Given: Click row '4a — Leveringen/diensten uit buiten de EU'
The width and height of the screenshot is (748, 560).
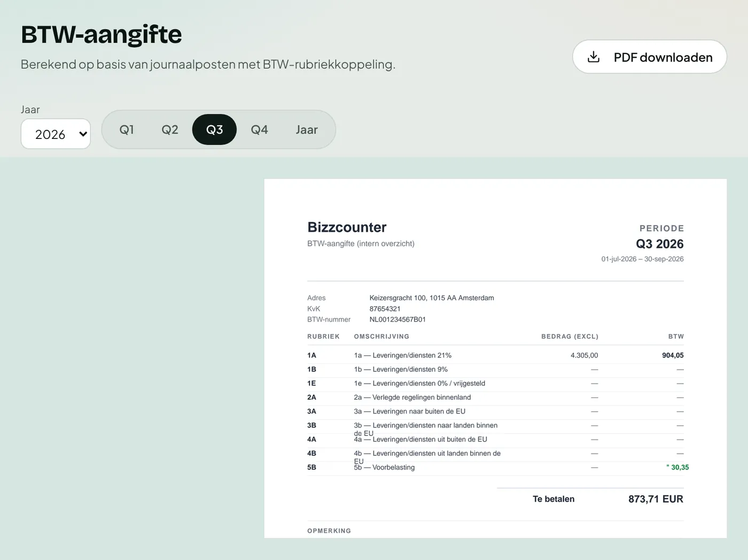Looking at the screenshot, I should [495, 439].
